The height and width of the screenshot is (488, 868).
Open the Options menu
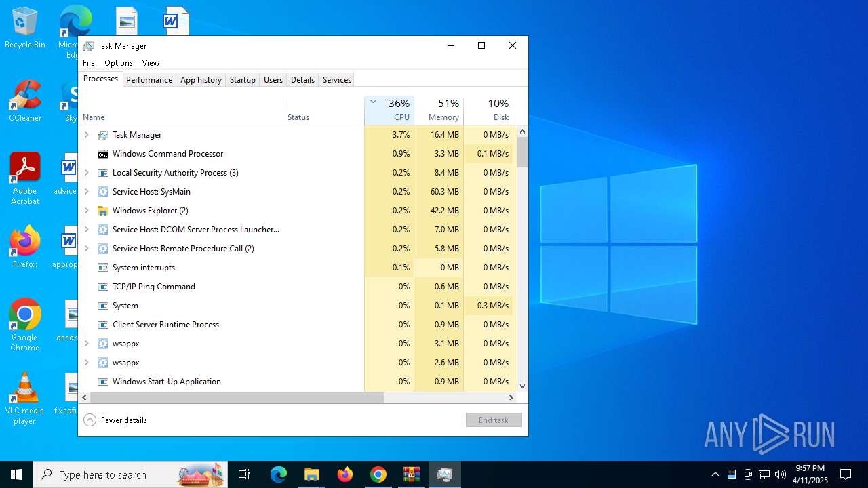tap(119, 63)
